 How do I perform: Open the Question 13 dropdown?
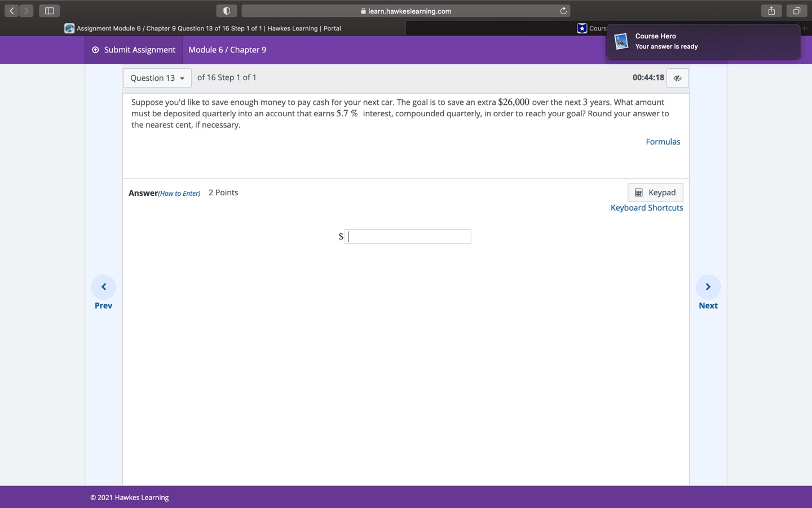pyautogui.click(x=157, y=78)
